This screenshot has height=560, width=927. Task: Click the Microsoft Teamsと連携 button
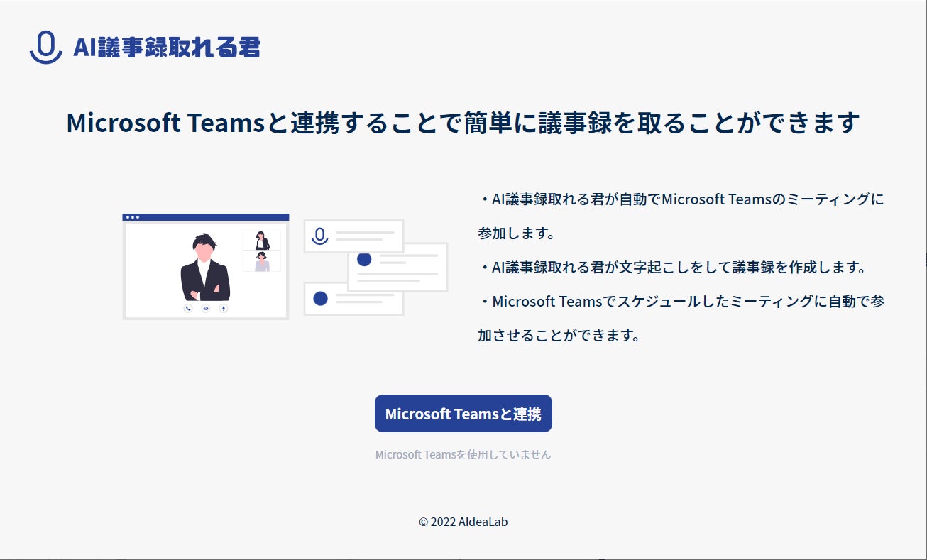click(x=464, y=414)
